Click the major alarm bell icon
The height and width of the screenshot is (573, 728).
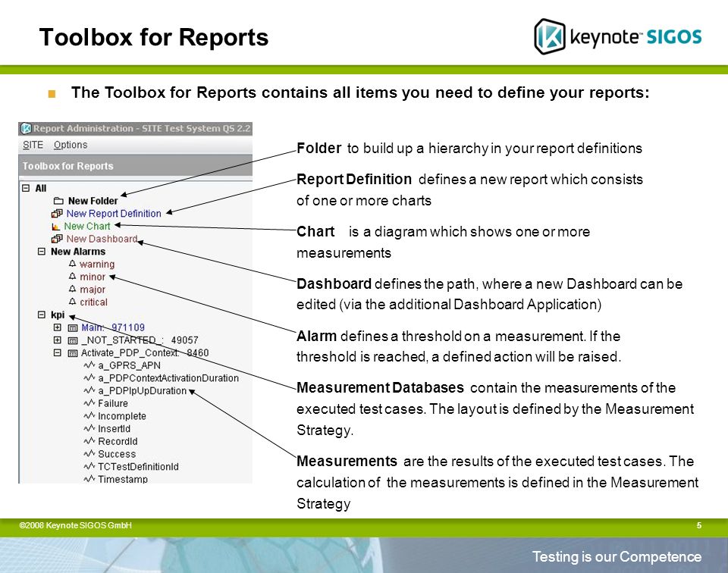click(x=73, y=289)
